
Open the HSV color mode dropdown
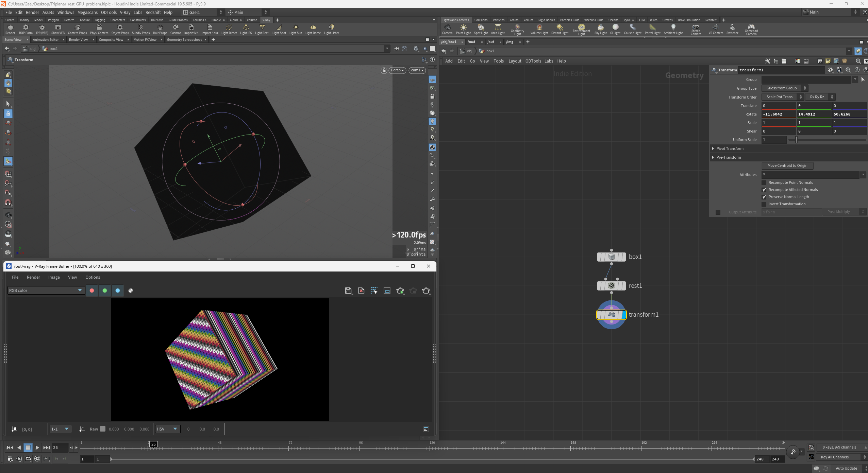167,429
